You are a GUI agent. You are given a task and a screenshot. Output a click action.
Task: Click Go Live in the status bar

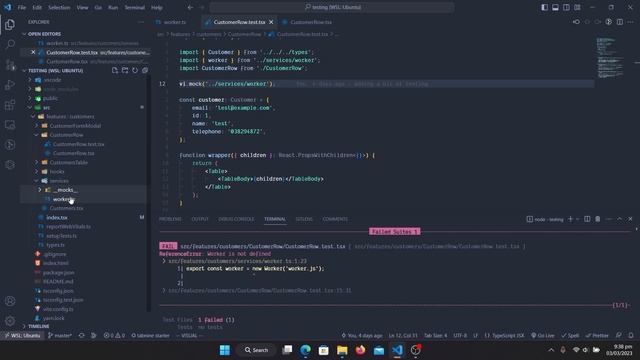542,336
